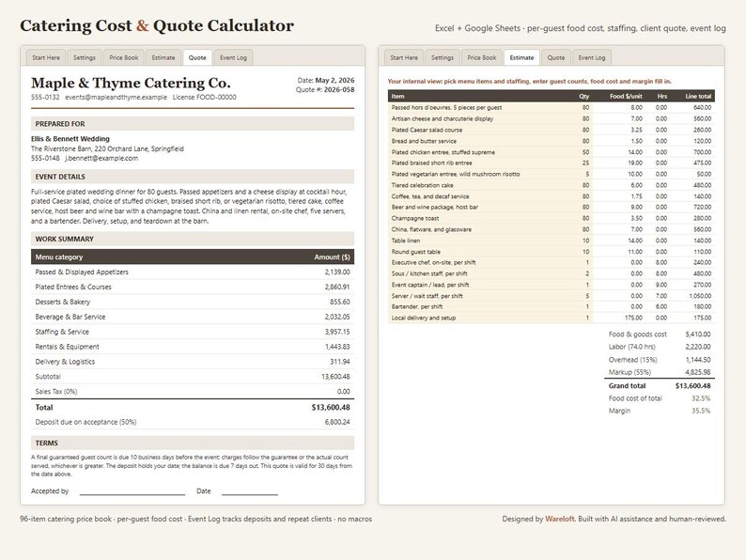
Task: Open the Event Log tab in left panel
Action: coord(234,57)
